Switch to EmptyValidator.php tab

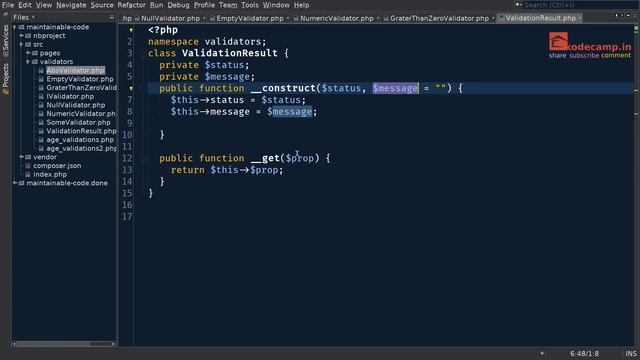(x=249, y=18)
